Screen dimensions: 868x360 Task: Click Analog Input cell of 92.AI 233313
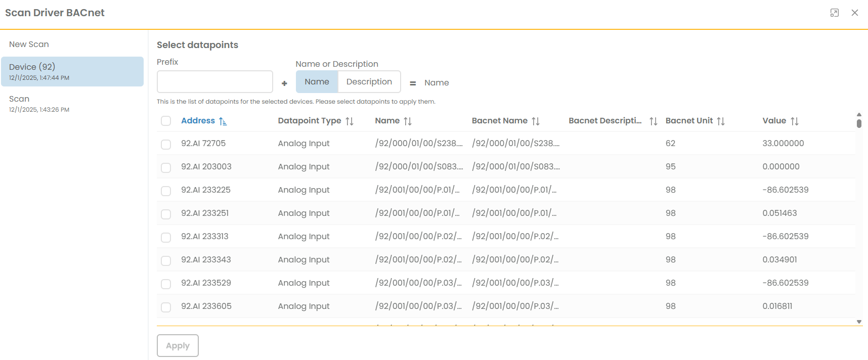303,237
